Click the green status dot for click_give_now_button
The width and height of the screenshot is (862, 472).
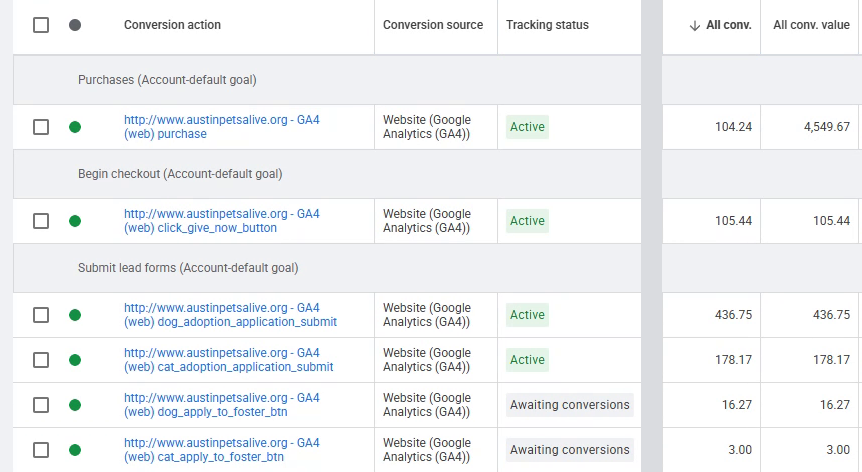[75, 221]
